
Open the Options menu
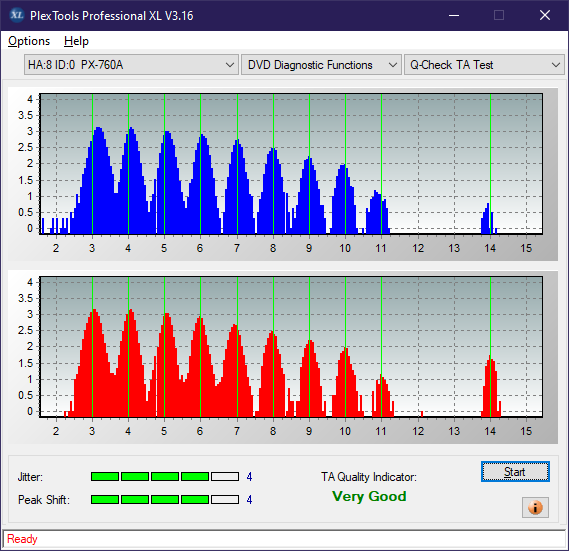(29, 41)
